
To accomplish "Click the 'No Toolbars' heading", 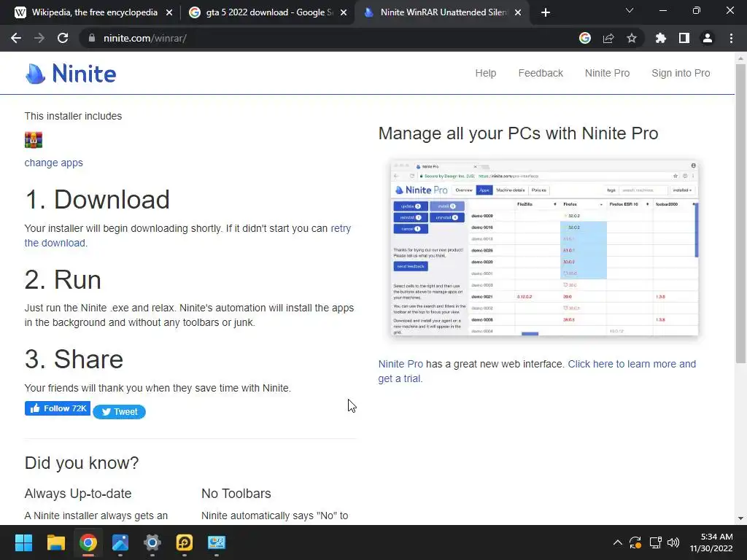I will point(236,494).
